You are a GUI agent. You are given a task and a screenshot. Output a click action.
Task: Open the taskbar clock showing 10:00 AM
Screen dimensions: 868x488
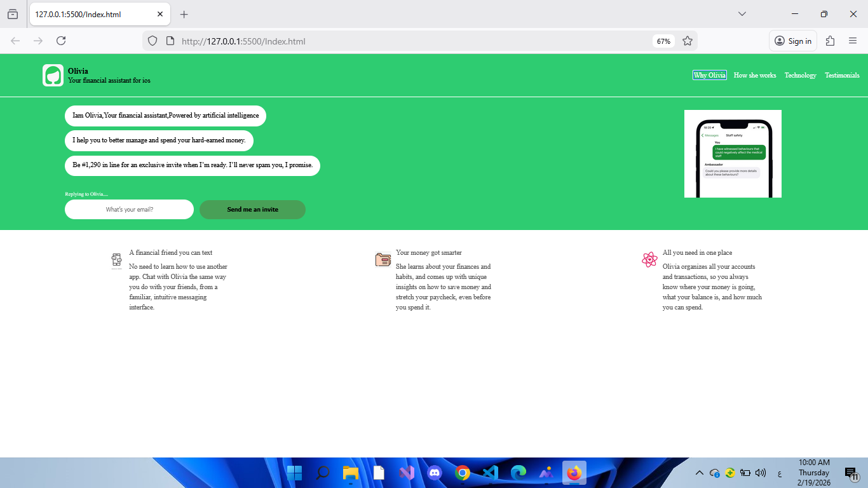pos(814,473)
